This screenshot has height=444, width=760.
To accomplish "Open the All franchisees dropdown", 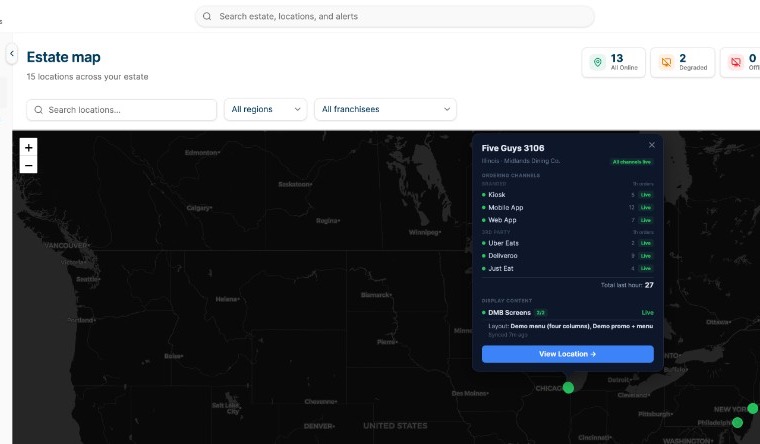I will [x=385, y=110].
